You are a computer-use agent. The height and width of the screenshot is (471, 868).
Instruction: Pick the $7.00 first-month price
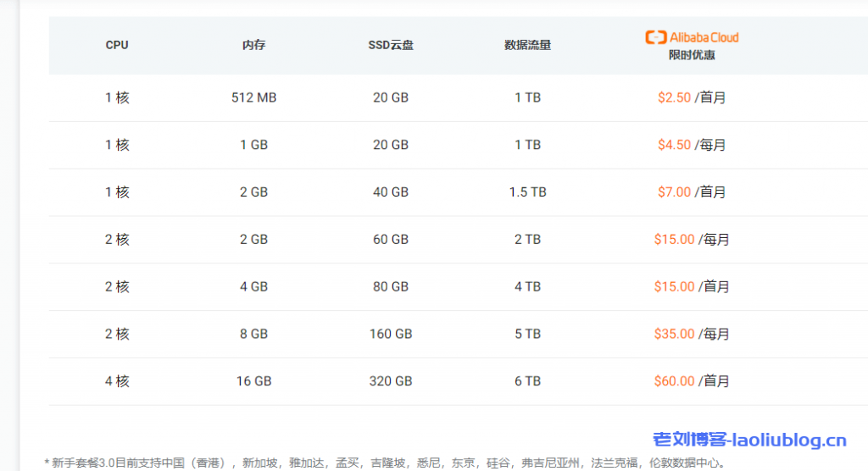675,192
